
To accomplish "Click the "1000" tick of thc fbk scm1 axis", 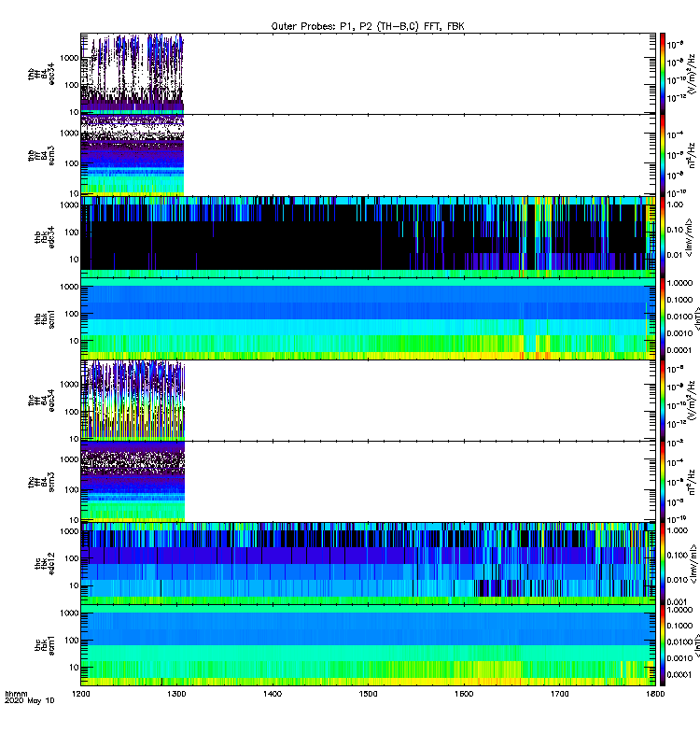I will pyautogui.click(x=69, y=613).
